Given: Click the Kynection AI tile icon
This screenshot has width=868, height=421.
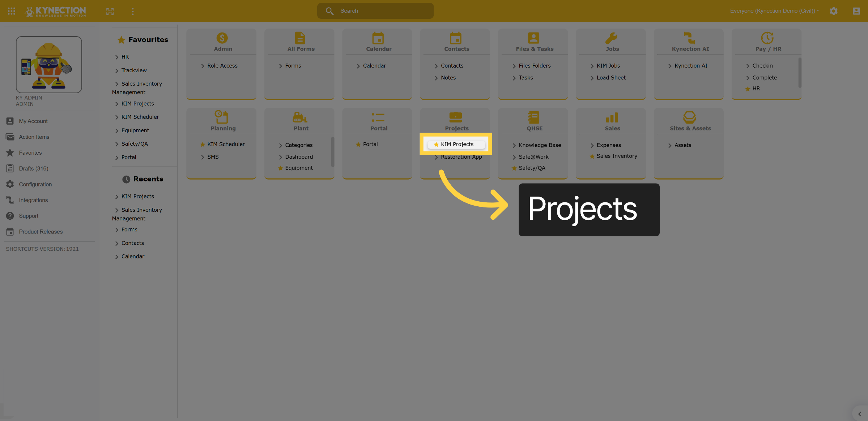Looking at the screenshot, I should (689, 38).
